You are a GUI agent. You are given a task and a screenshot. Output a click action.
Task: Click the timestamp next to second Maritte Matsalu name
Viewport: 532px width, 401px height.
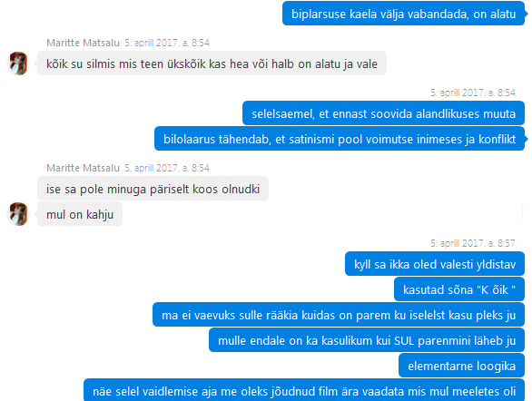(x=166, y=168)
